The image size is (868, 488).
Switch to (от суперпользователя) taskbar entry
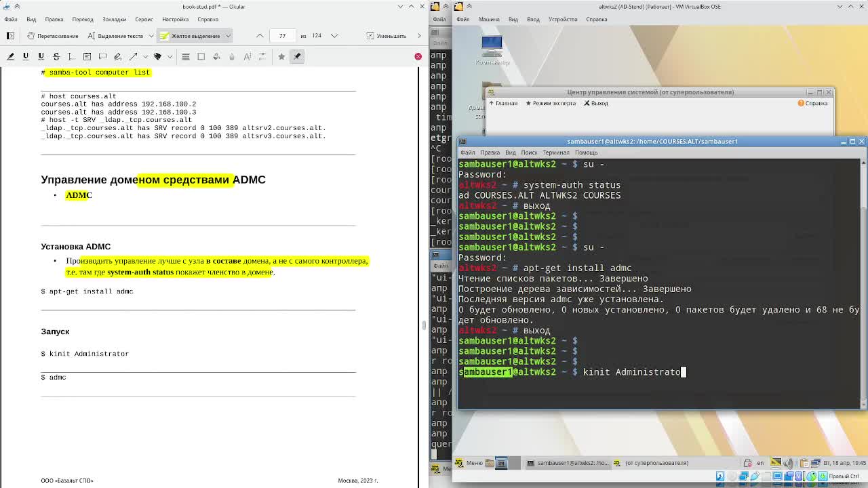[652, 463]
